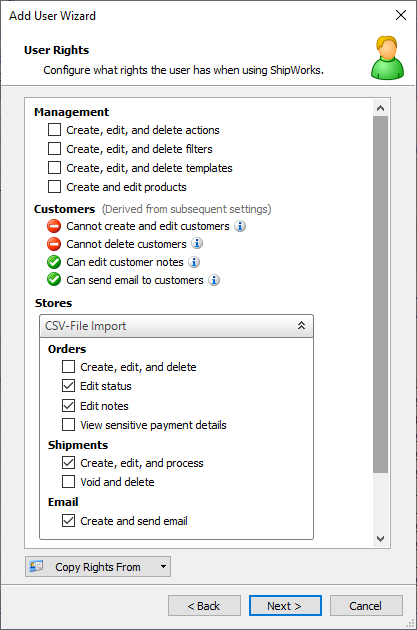Click info icon beside Cannot create and edit customers

(240, 226)
